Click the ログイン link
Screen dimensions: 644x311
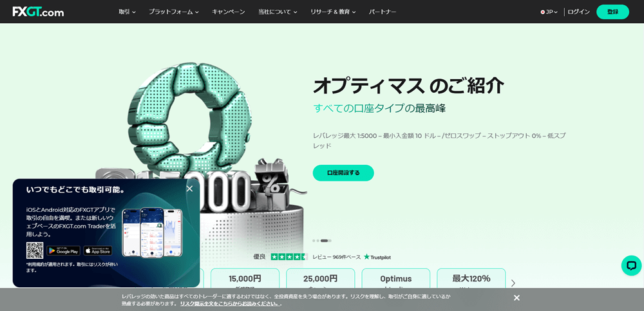point(579,12)
